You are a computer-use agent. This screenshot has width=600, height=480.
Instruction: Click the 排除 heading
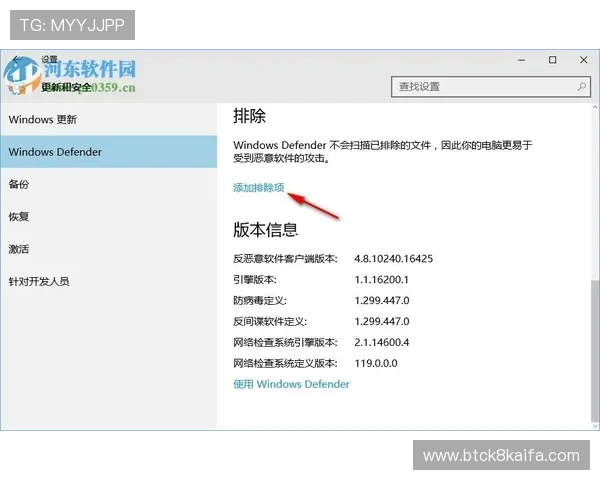click(x=249, y=116)
